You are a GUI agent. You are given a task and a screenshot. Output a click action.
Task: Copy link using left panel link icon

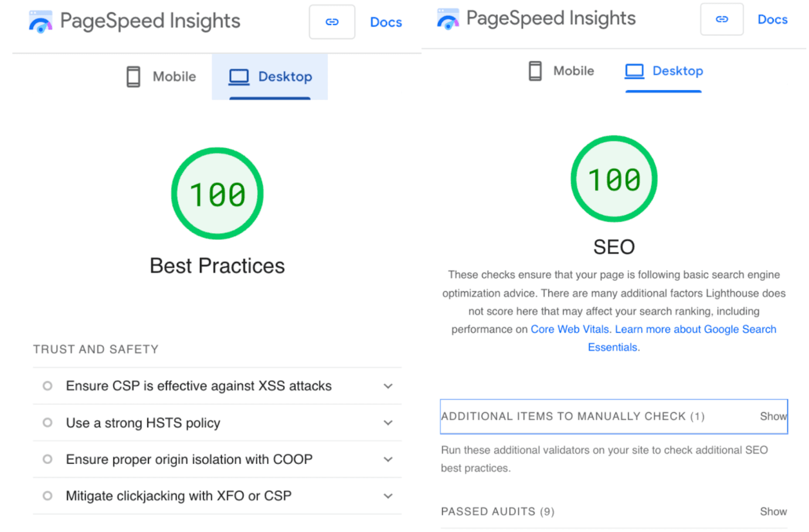332,22
